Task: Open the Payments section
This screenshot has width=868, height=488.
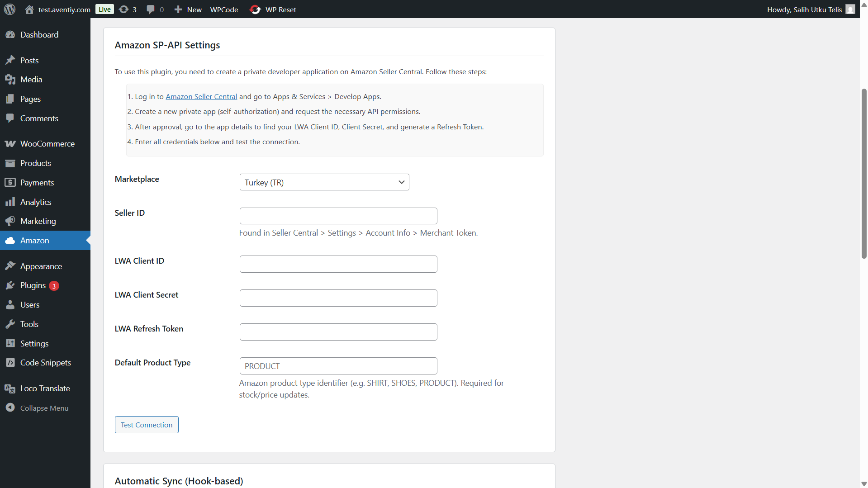Action: point(37,182)
